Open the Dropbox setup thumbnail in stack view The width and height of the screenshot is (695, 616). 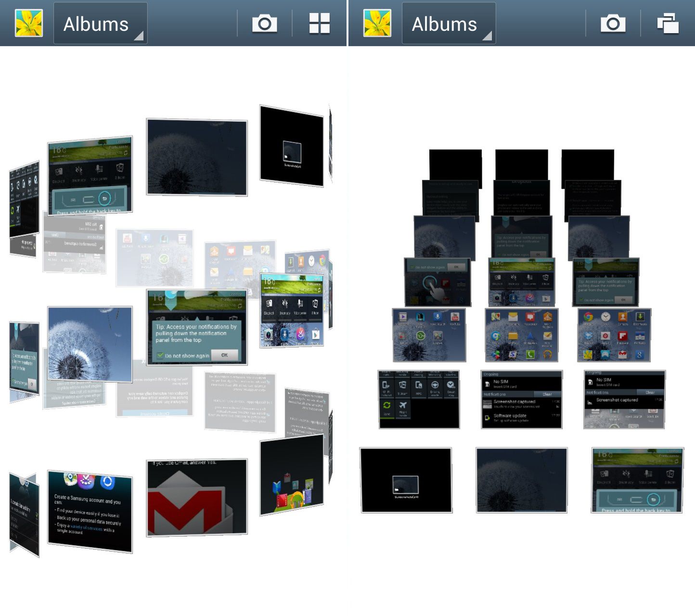[x=522, y=198]
